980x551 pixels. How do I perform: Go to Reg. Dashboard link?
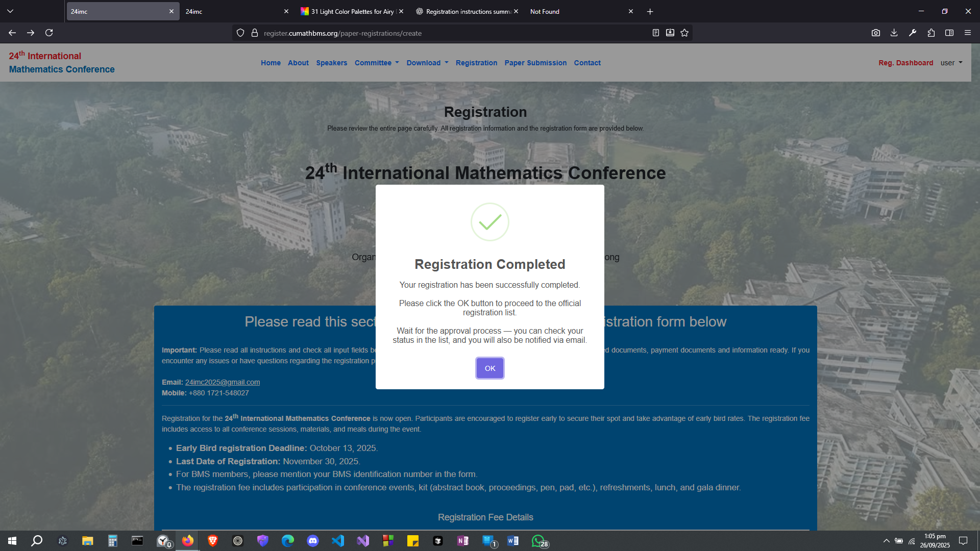[905, 63]
